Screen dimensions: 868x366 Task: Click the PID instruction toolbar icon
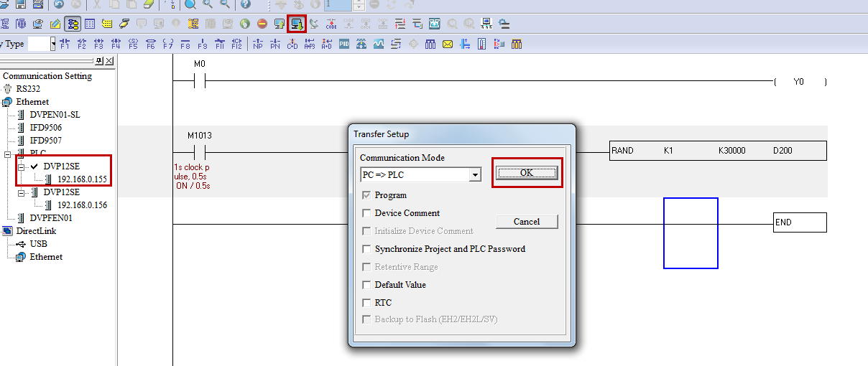[x=345, y=44]
